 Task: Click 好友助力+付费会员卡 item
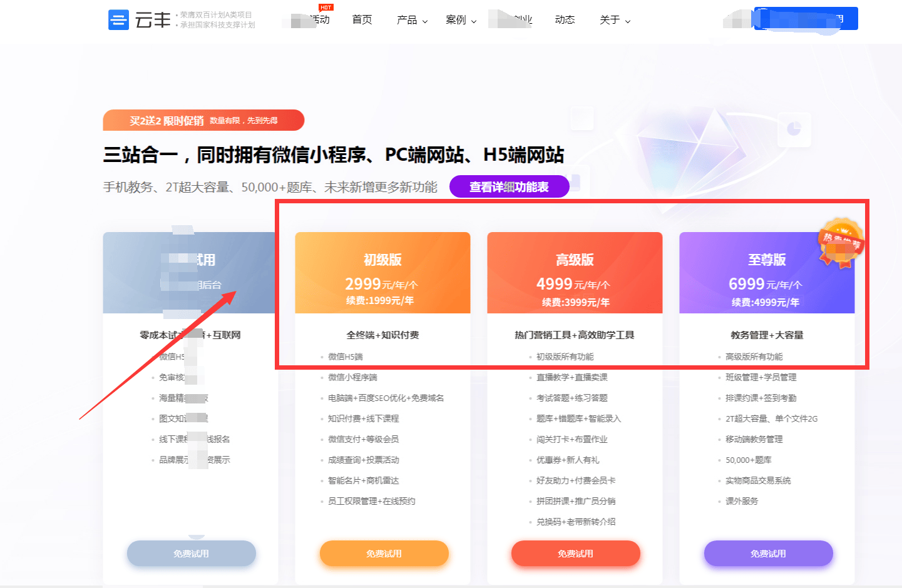point(576,480)
